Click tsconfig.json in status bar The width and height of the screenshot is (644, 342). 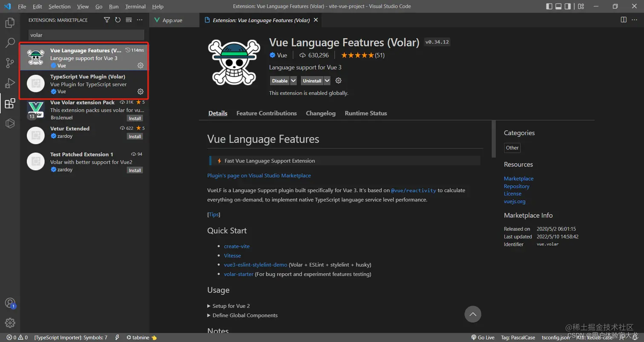(x=556, y=337)
